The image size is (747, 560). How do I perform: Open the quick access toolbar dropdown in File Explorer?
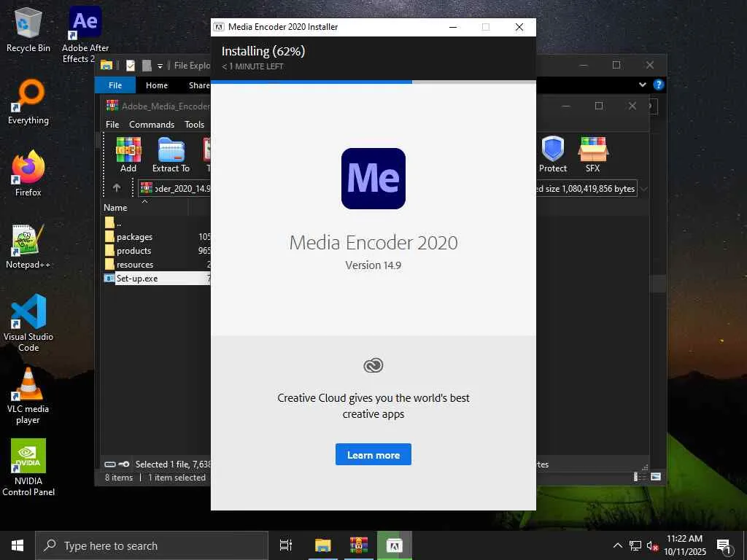[160, 66]
